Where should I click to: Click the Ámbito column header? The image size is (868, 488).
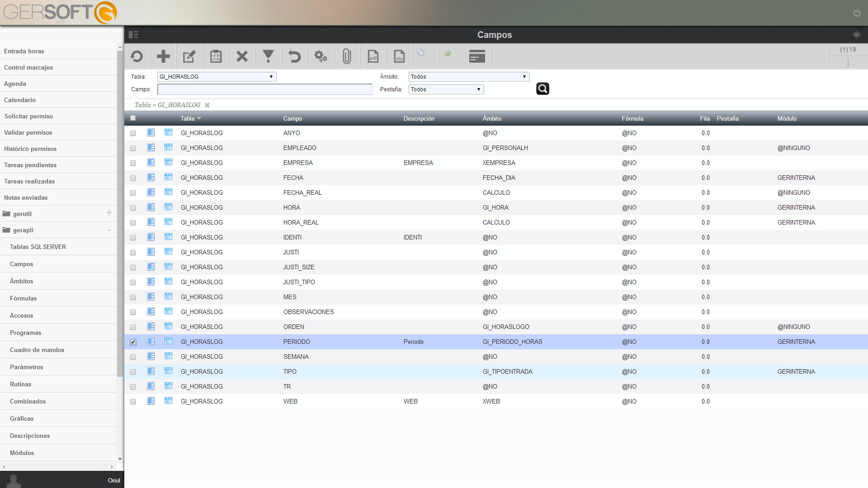(492, 118)
